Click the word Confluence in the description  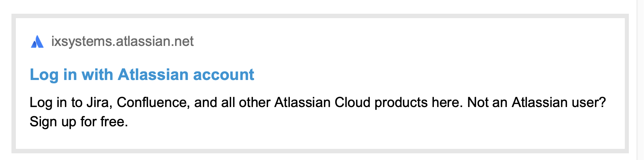click(x=153, y=102)
